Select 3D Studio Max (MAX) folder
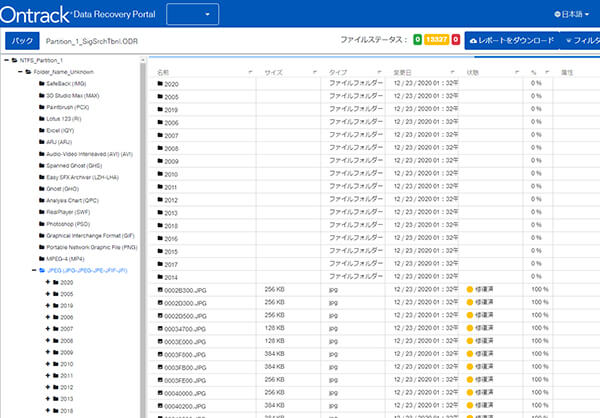This screenshot has width=600, height=418. [x=69, y=95]
